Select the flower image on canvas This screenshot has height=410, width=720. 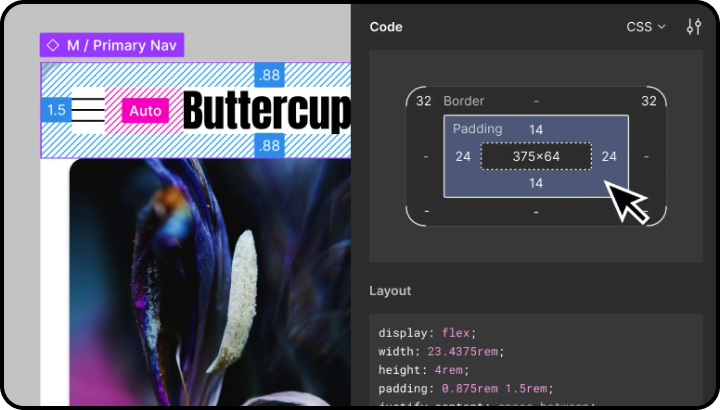tap(210, 282)
